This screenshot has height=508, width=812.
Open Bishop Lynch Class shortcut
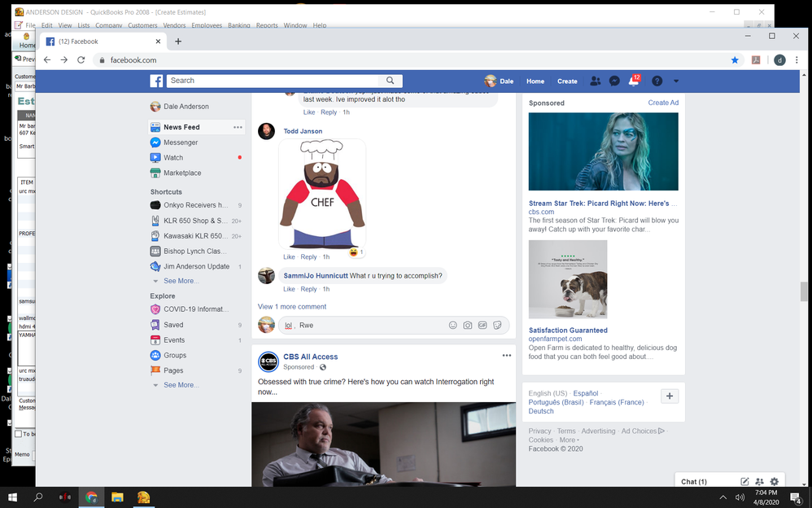coord(197,251)
